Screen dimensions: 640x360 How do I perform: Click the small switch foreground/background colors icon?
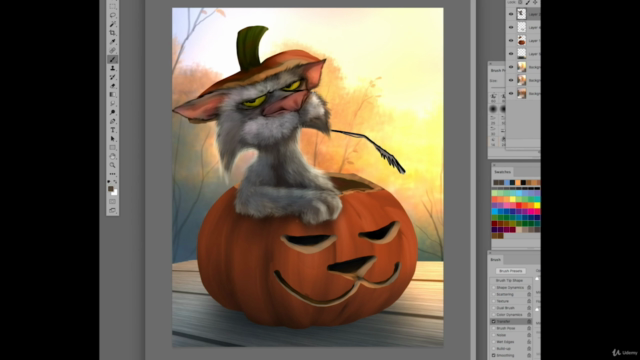tap(116, 182)
